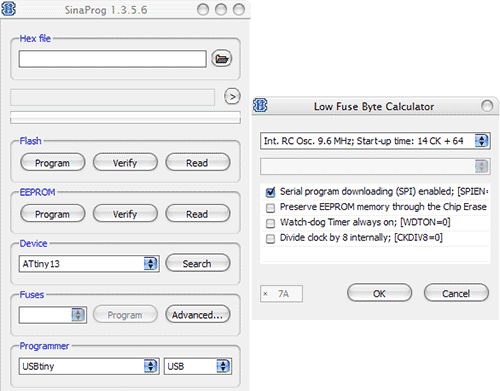
Task: Click the Hex file section label
Action: click(x=35, y=38)
